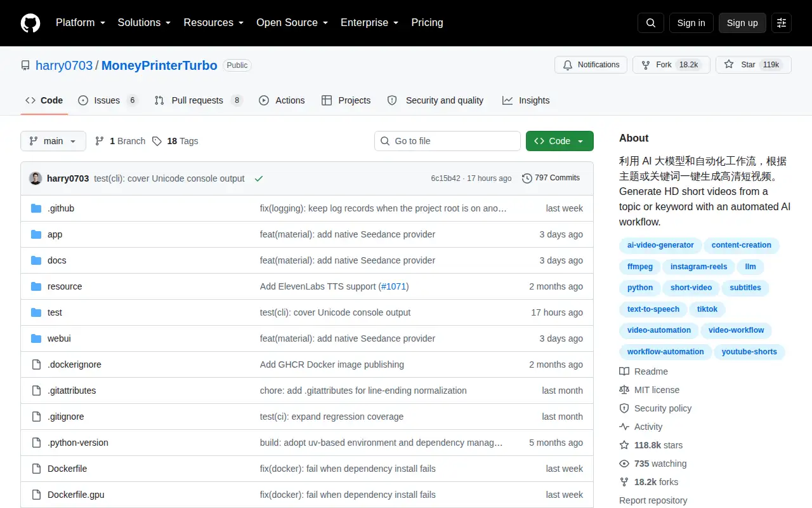The width and height of the screenshot is (812, 508).
Task: Click the .dockerignore file icon
Action: (x=36, y=364)
